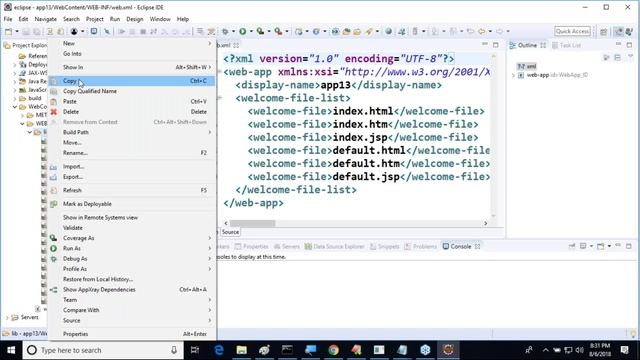Open the New submenu

[131, 43]
